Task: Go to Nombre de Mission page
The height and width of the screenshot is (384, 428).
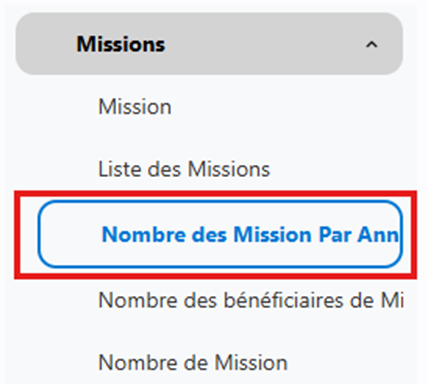Action: point(193,362)
